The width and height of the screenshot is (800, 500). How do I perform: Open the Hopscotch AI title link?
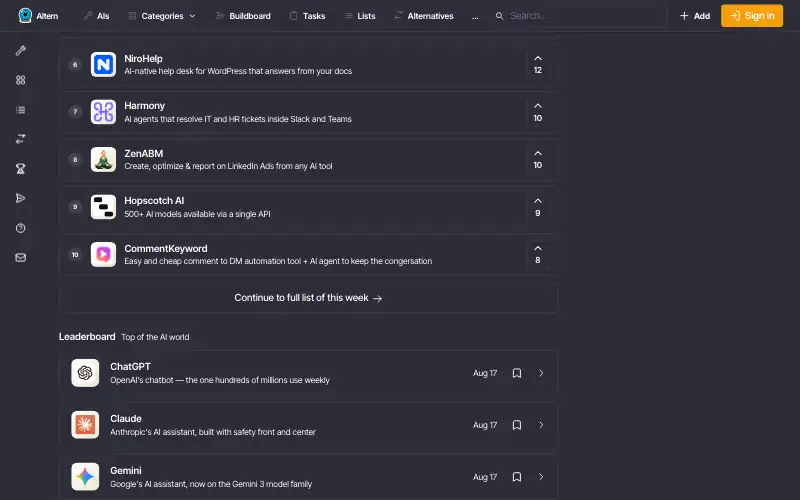(154, 201)
